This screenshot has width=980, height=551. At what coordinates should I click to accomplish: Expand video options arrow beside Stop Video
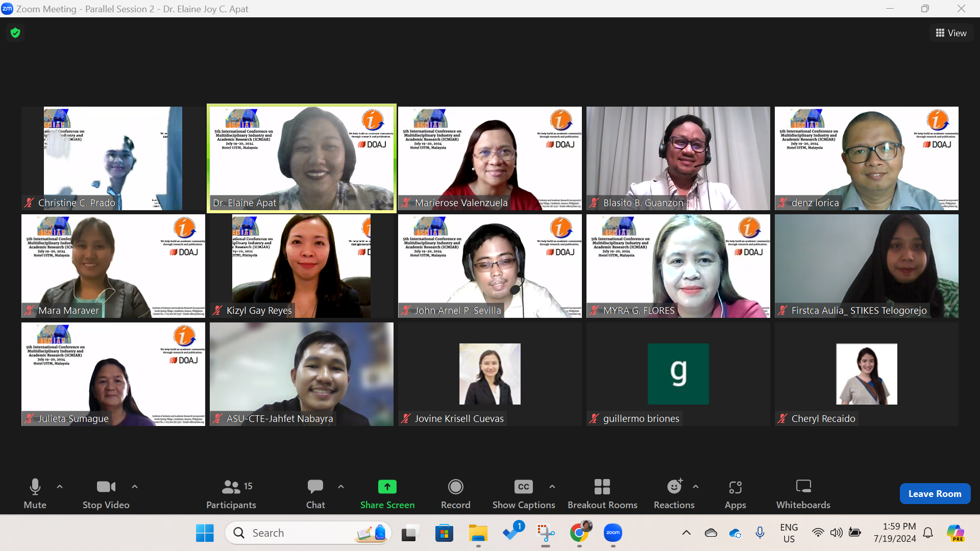pyautogui.click(x=135, y=487)
